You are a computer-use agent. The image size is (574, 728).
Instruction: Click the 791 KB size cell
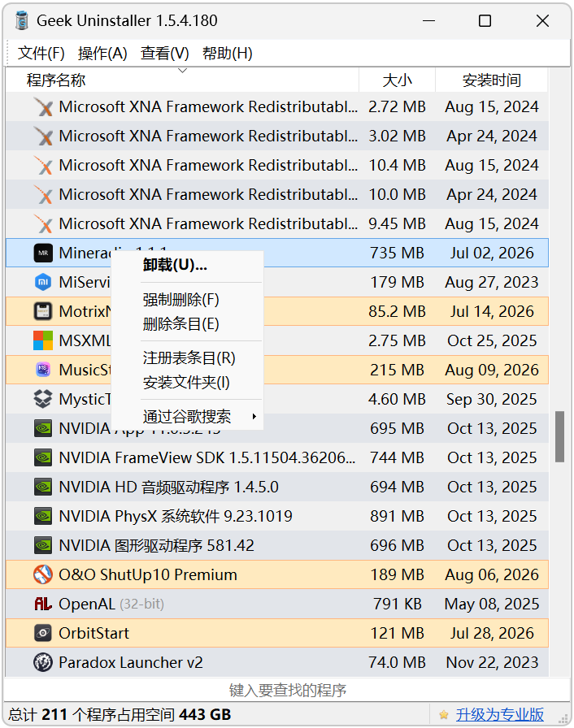398,604
